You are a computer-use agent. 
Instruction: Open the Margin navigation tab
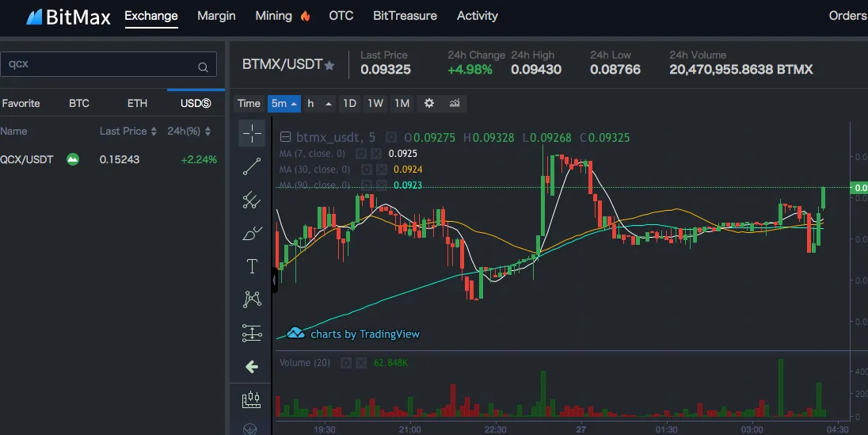(216, 16)
